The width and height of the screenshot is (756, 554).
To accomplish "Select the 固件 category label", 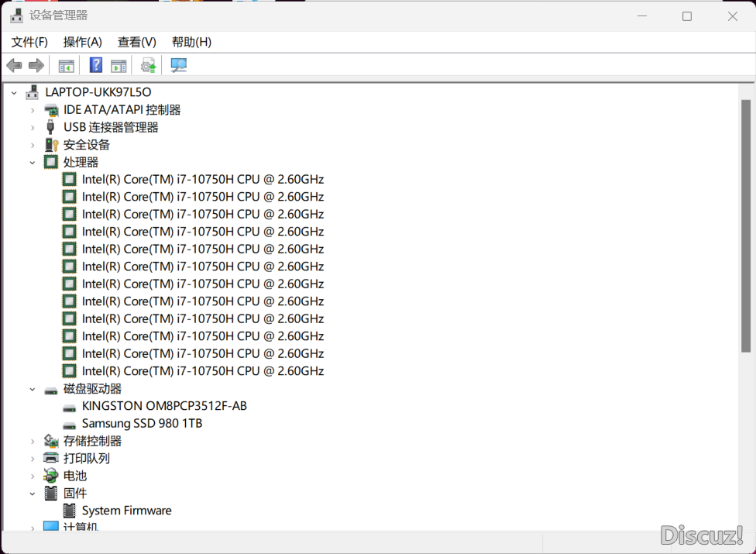I will (75, 493).
